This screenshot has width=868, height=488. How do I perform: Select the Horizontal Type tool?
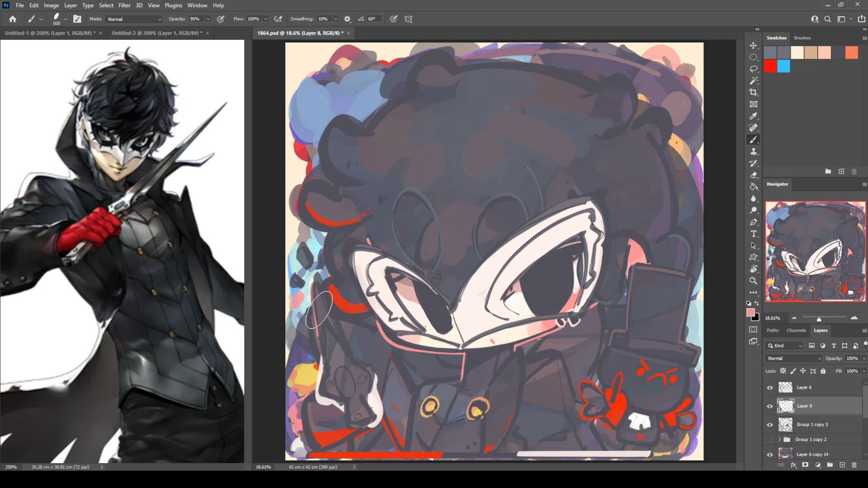753,234
